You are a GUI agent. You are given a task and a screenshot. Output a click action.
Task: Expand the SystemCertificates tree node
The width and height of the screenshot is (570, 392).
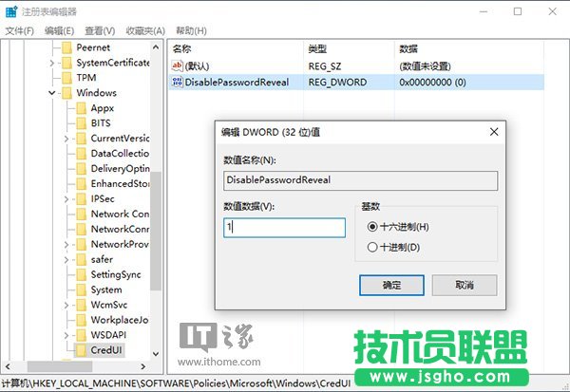52,64
